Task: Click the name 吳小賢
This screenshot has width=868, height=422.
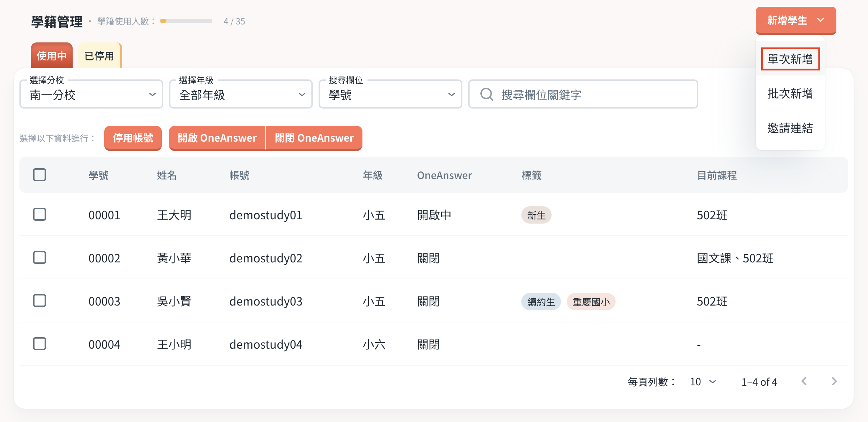Action: click(x=174, y=301)
